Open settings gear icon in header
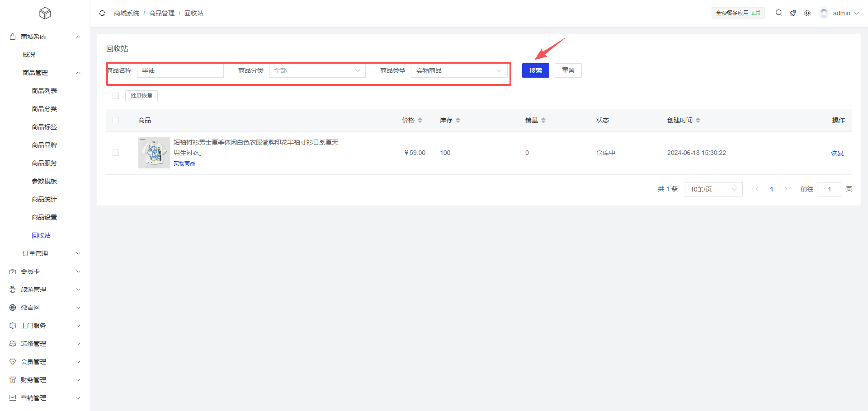The image size is (868, 411). click(807, 13)
